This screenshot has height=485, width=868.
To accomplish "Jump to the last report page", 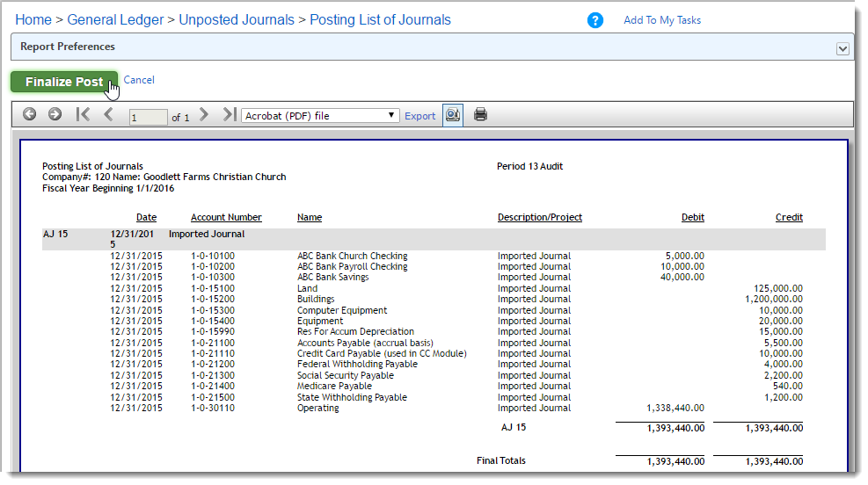I will (x=230, y=114).
